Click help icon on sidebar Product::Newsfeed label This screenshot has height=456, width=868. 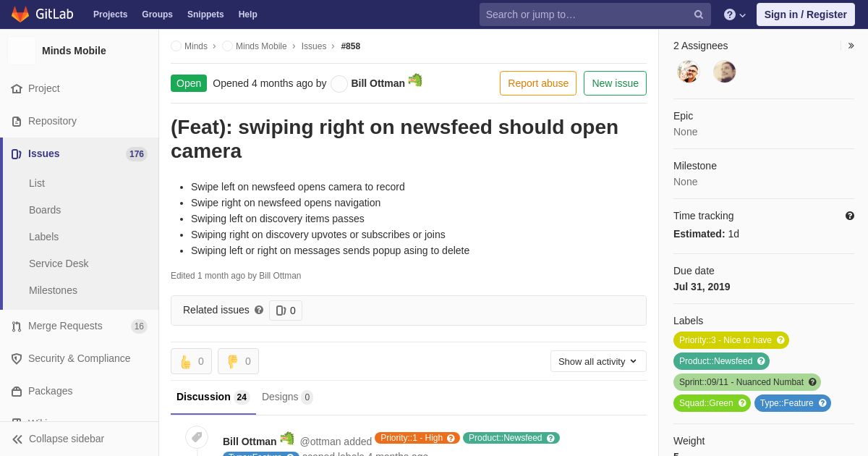coord(761,361)
